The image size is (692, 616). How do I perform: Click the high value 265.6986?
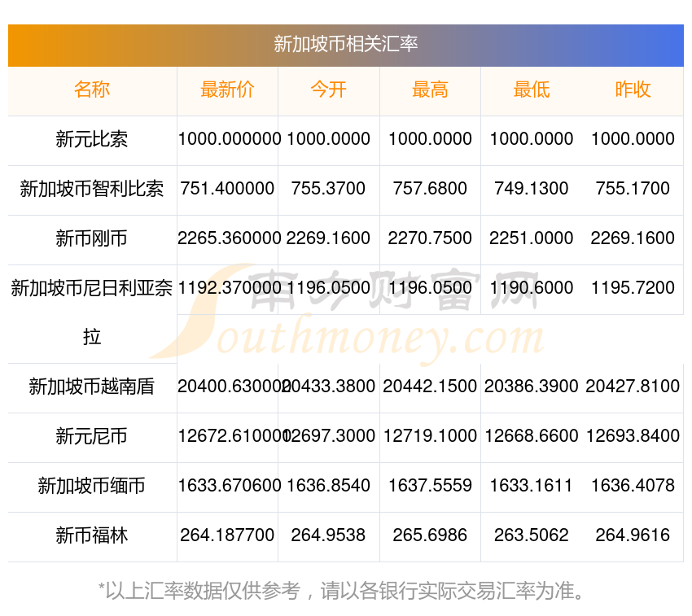[x=430, y=535]
